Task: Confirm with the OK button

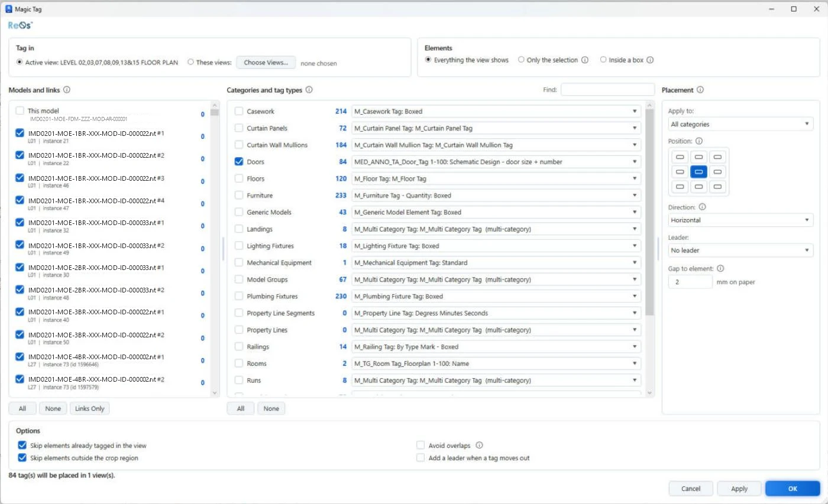Action: [x=793, y=489]
